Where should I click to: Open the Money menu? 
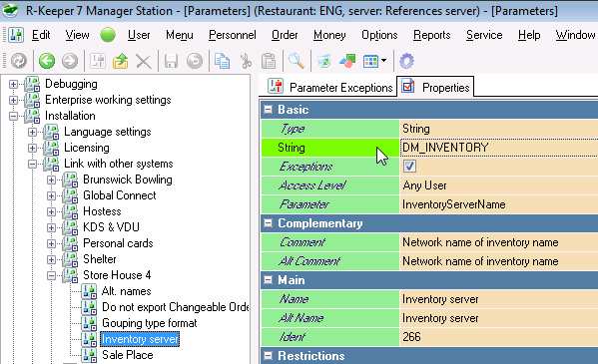(329, 35)
